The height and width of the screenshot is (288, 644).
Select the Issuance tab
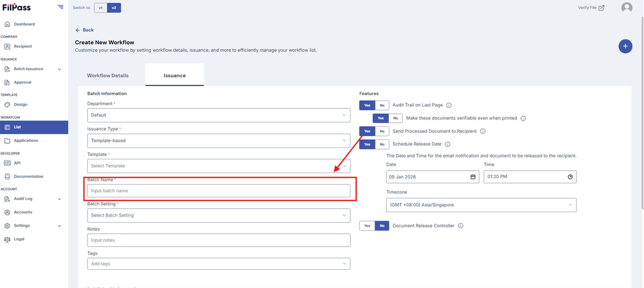pos(174,75)
